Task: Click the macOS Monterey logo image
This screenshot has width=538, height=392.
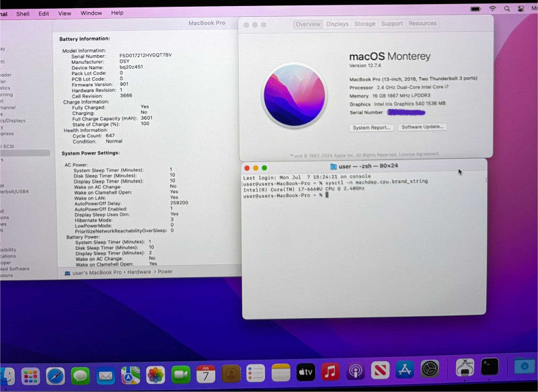Action: pos(295,95)
